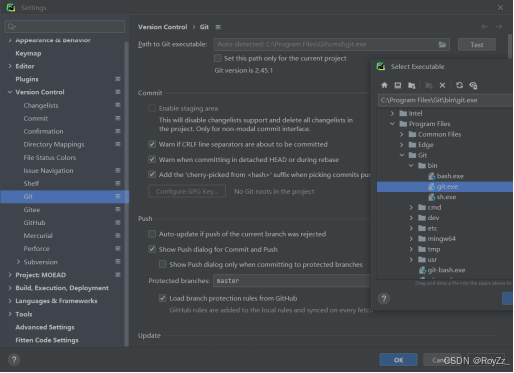Viewport: 514px width, 373px height.
Task: Click the project icon beside Plugins
Action: [118, 79]
